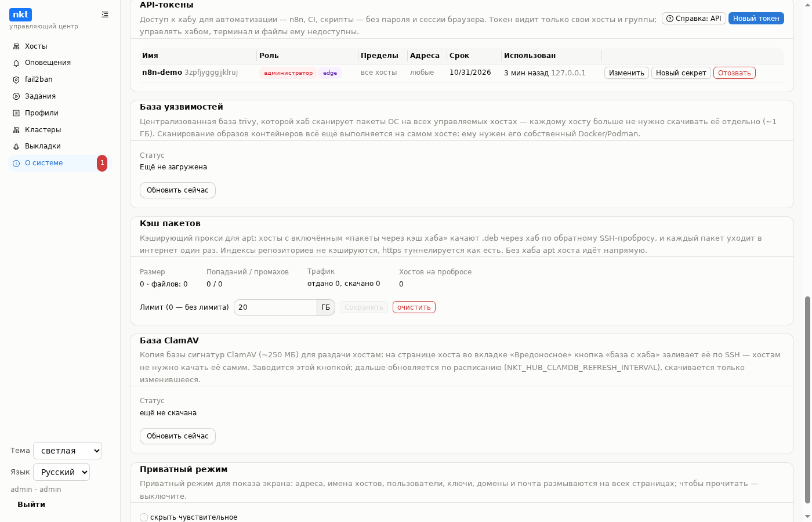The width and height of the screenshot is (812, 522).
Task: Click Отозвать to revoke n8n-demo token
Action: [734, 73]
